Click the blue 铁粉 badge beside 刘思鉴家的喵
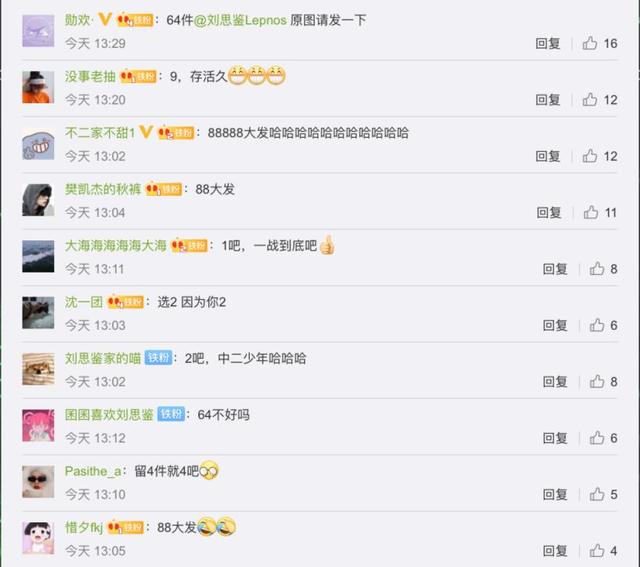This screenshot has width=640, height=567. tap(158, 358)
